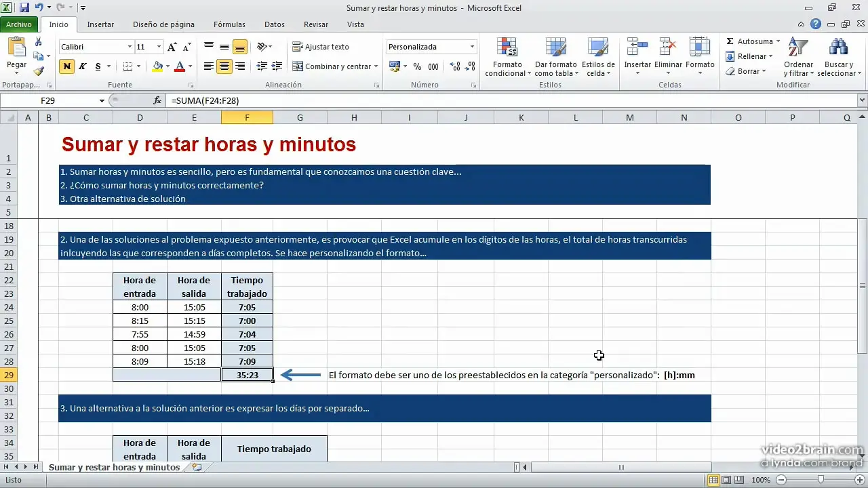Switch to the Revisar ribbon tab
The image size is (868, 488).
[x=316, y=24]
